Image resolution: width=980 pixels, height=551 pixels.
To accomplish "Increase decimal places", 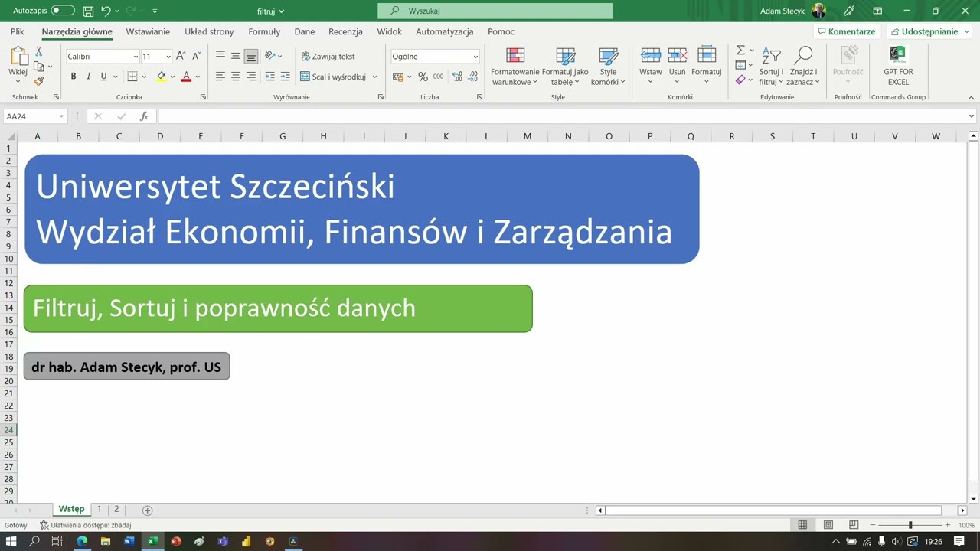I will point(457,77).
